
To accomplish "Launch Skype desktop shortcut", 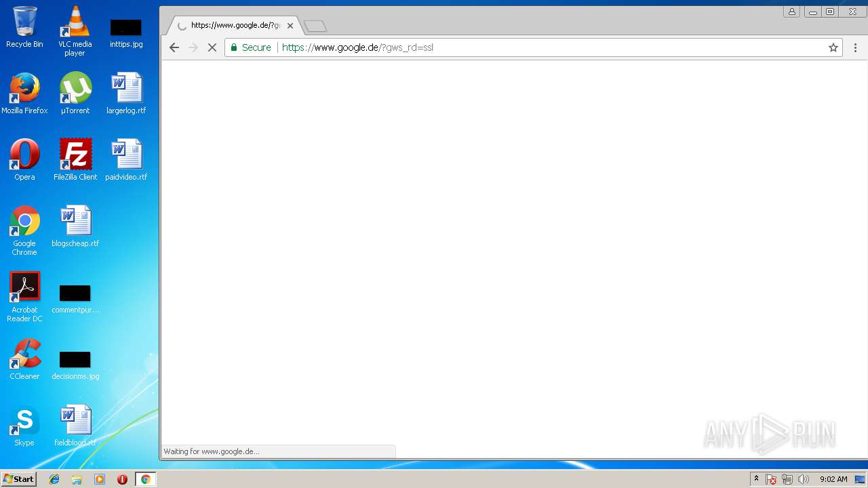I will tap(24, 426).
